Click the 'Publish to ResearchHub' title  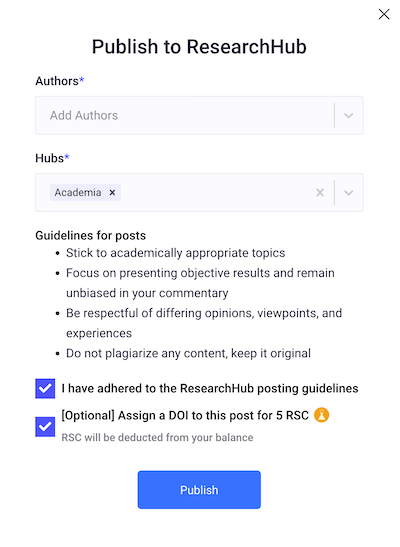tap(199, 47)
